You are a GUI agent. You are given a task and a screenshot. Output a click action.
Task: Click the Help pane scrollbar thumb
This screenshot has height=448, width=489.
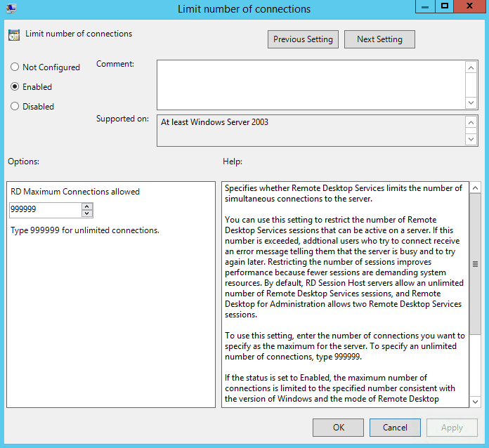point(475,264)
